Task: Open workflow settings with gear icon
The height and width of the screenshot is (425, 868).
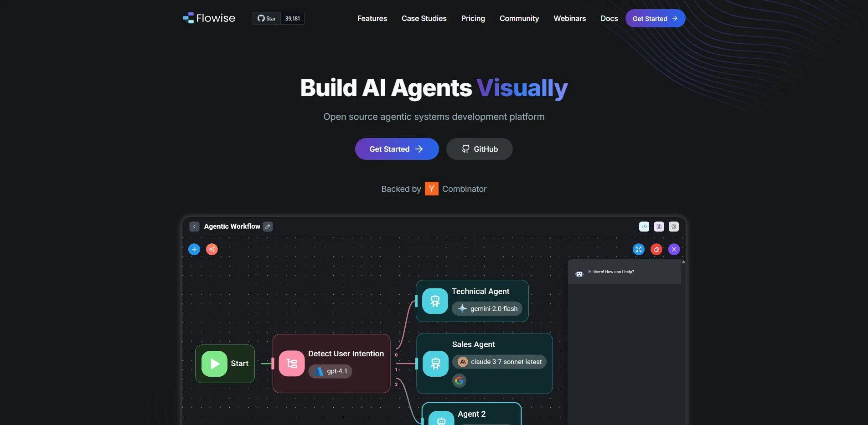Action: pos(673,226)
